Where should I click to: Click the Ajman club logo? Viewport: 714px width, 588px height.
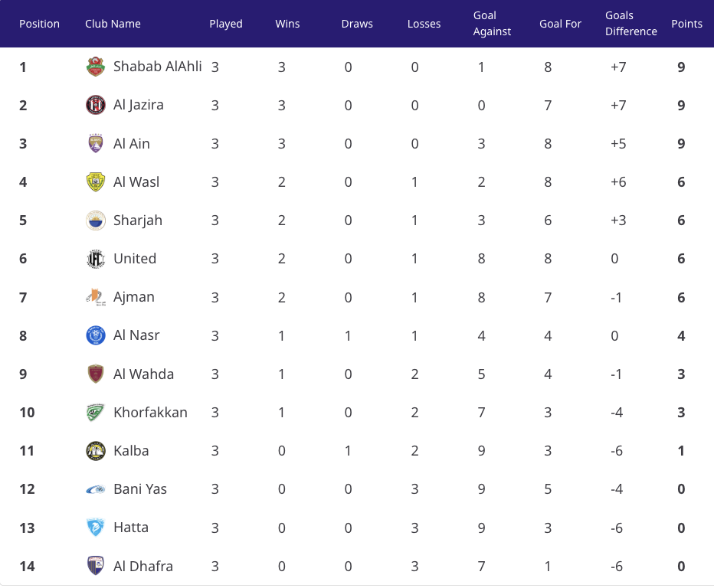point(96,297)
